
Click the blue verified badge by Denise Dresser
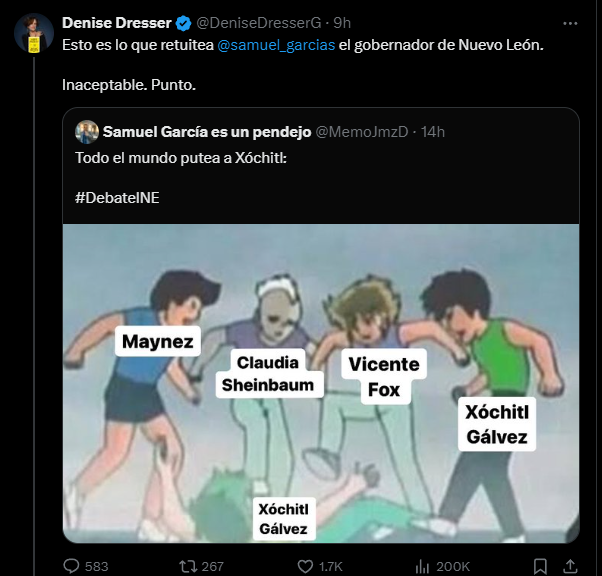click(x=184, y=23)
